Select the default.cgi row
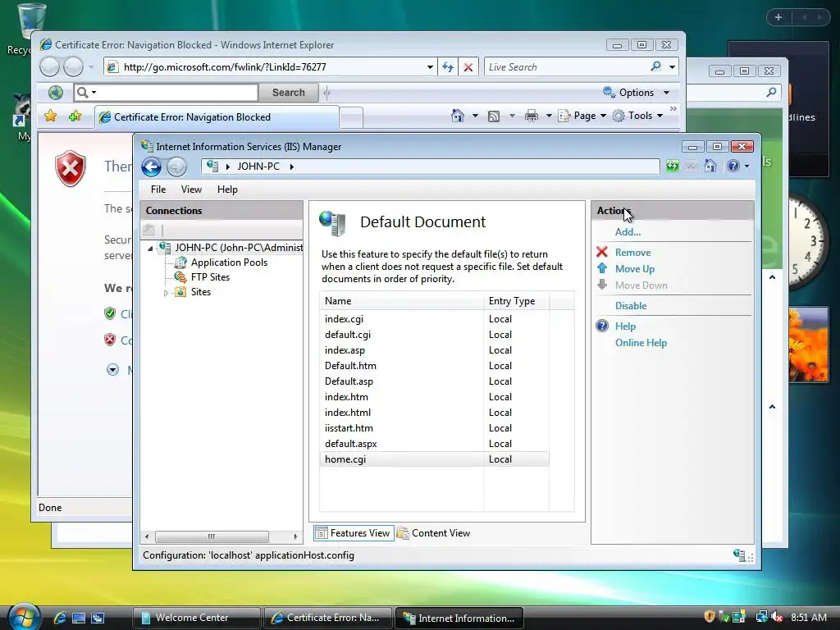Viewport: 840px width, 630px height. 435,335
